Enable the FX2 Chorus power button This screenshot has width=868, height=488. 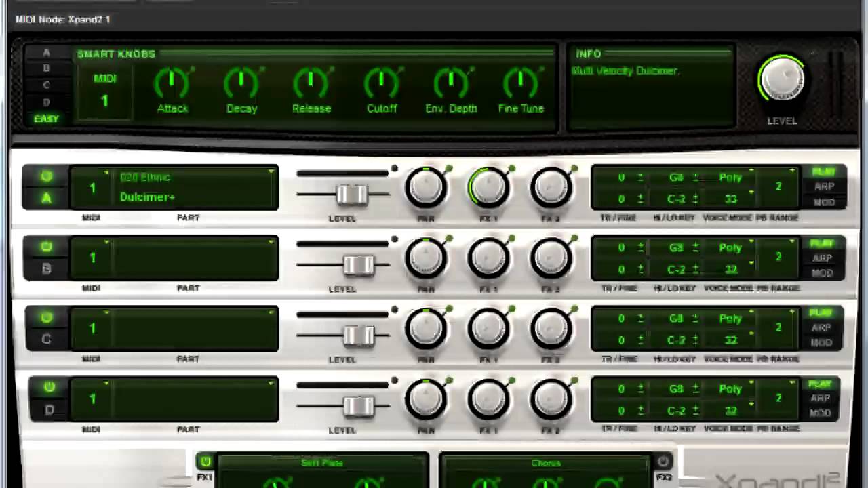pos(663,462)
